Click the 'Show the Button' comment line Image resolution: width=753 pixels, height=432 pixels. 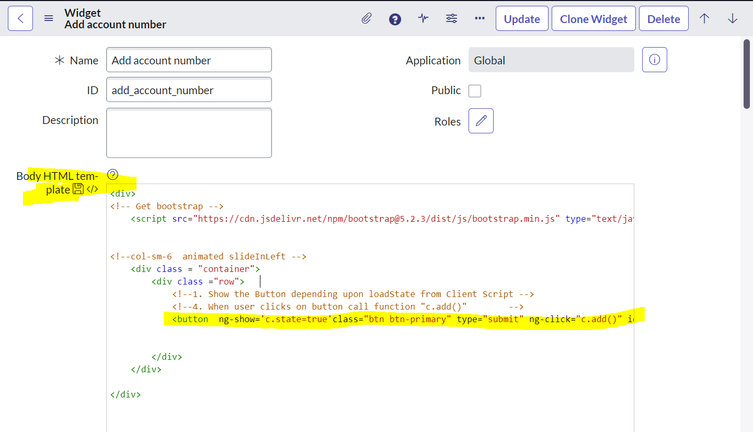(x=353, y=294)
